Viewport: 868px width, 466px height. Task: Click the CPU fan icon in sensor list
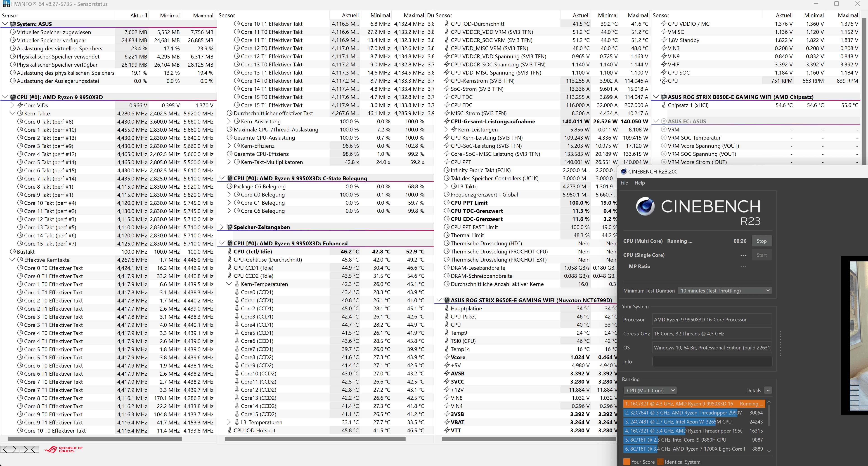click(x=663, y=81)
